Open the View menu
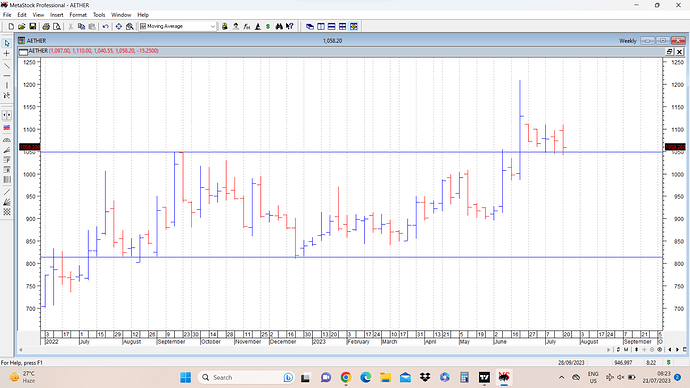This screenshot has width=690, height=388. 38,15
